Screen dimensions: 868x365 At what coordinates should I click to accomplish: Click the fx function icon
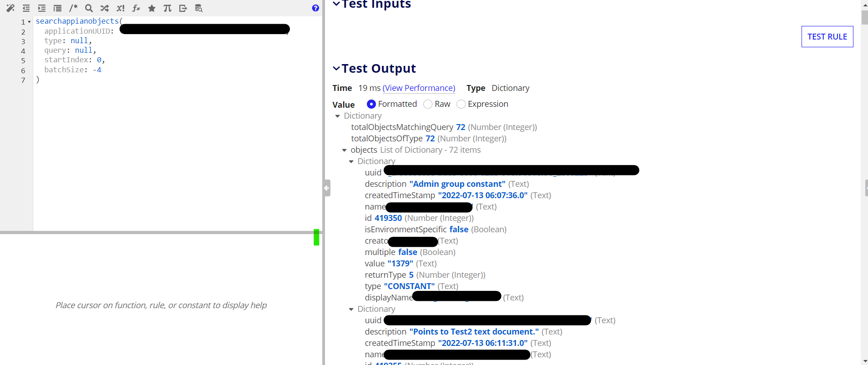pos(136,8)
